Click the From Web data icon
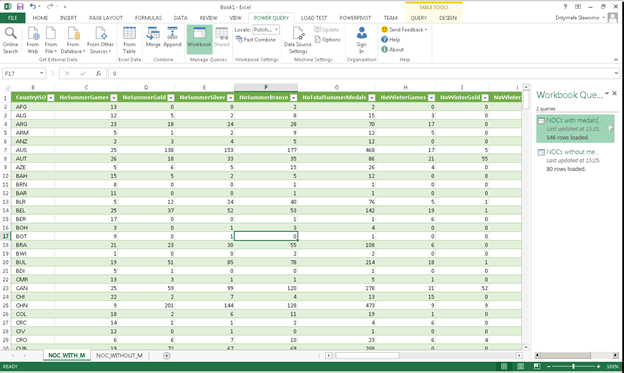624x373 pixels. coord(33,40)
